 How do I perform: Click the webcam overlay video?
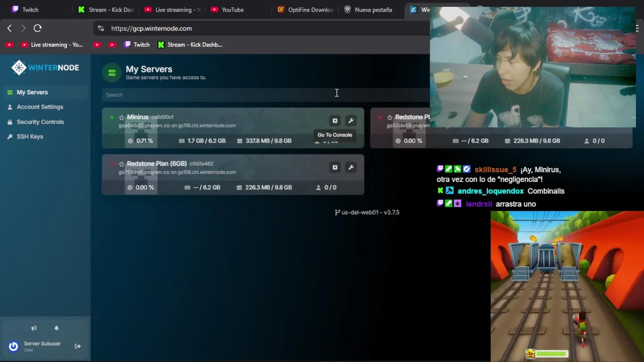[x=533, y=67]
